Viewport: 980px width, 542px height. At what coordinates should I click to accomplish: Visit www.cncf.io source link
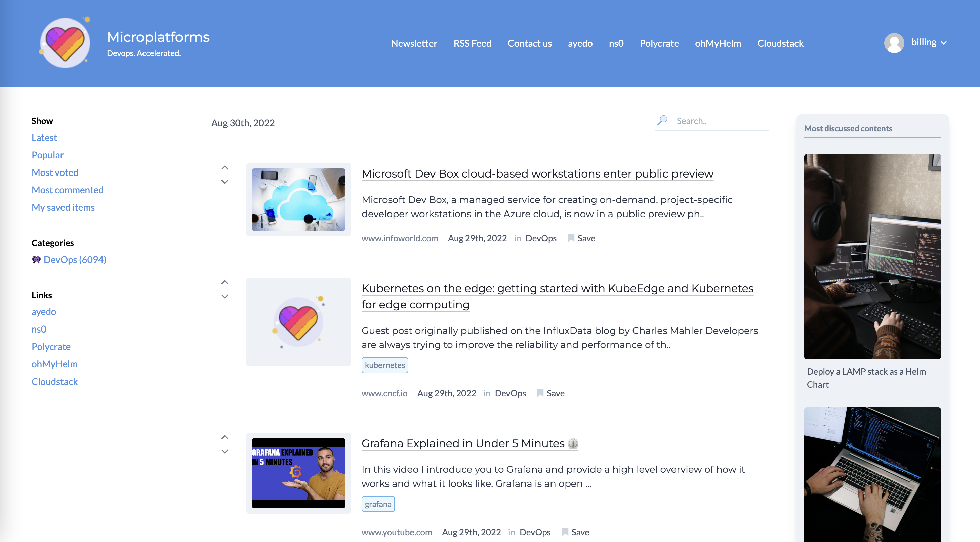(384, 393)
